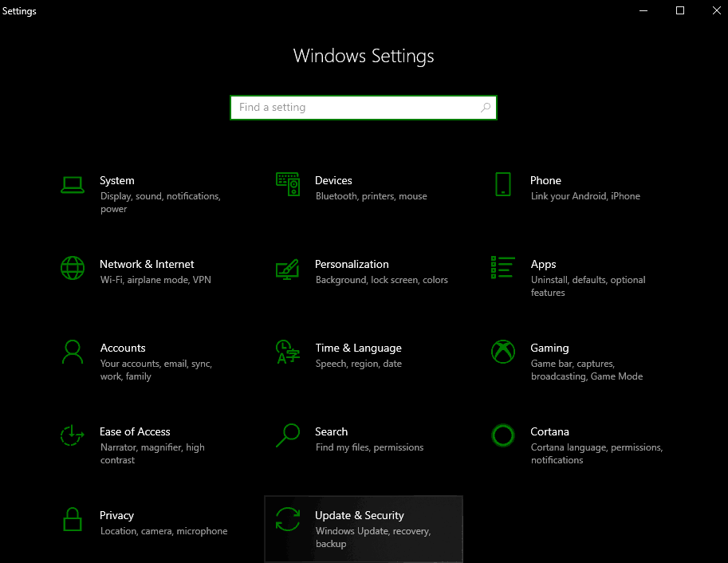Open the Apps settings title
Viewport: 728px width, 563px height.
(543, 264)
